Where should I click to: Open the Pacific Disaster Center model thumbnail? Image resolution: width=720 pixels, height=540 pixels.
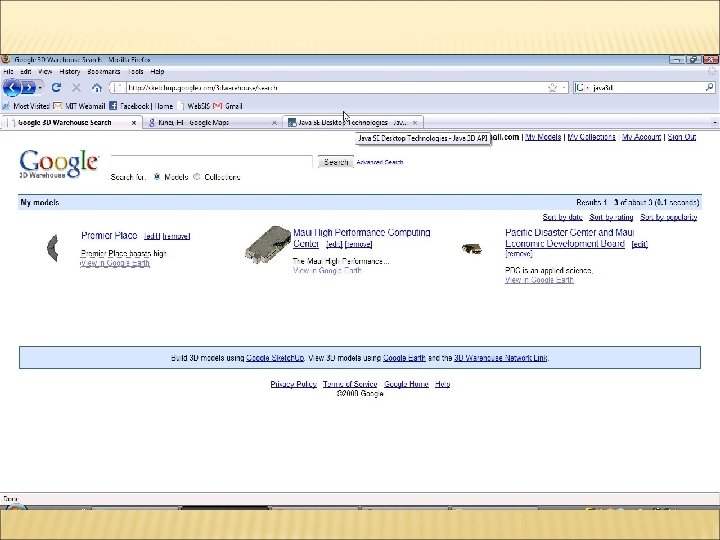pyautogui.click(x=472, y=249)
